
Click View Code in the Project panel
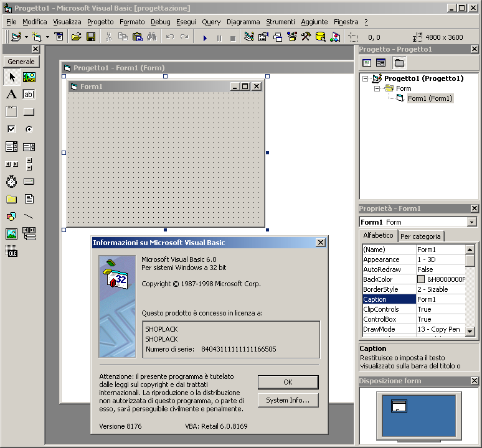coord(367,63)
